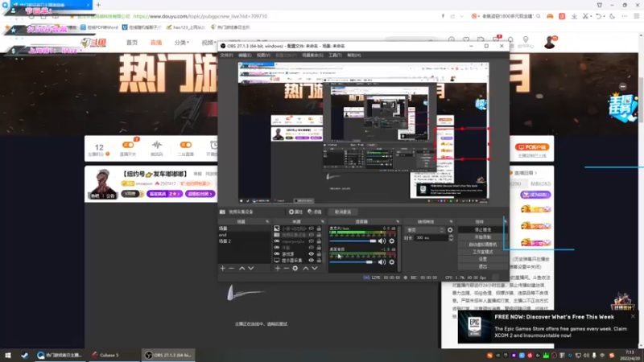Viewport: 644px width, 362px height.
Task: Click the Stop Streaming button in OBS
Action: 482,230
